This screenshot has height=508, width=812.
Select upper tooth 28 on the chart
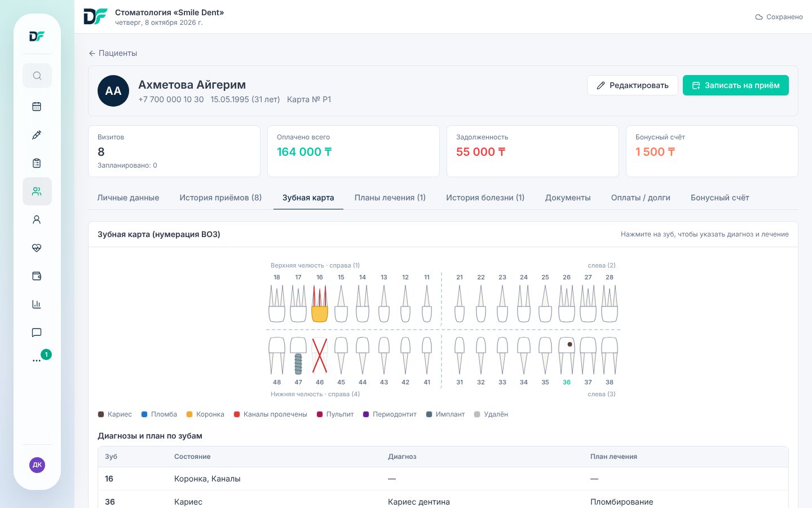(x=610, y=304)
